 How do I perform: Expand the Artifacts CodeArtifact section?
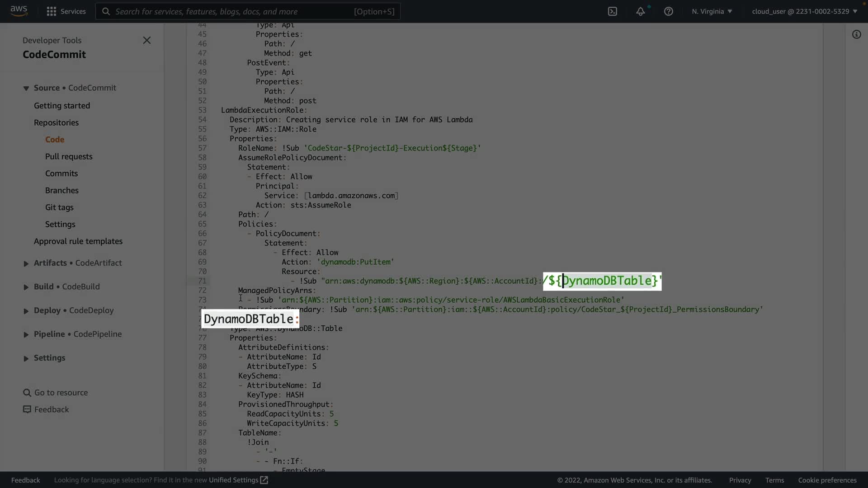click(x=26, y=263)
